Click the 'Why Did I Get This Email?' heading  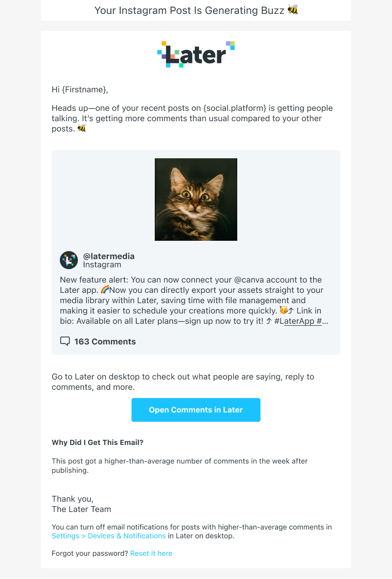97,442
